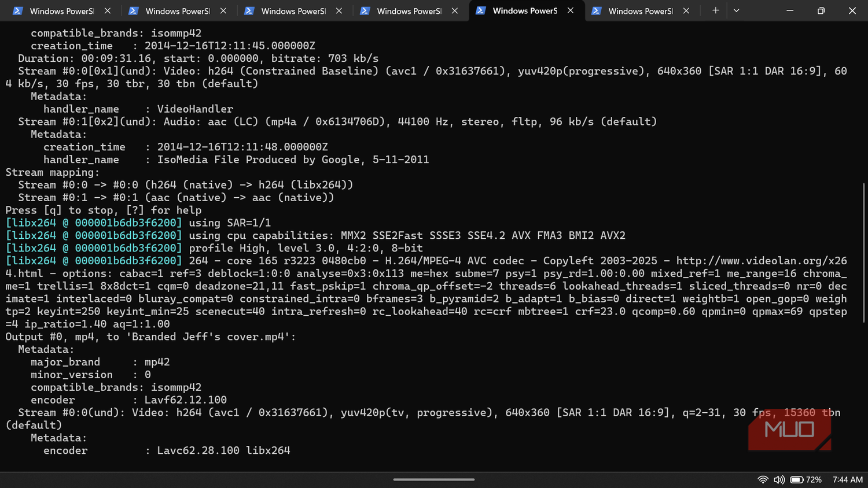The image size is (868, 488).
Task: Click the libx264 'using SAR=1/1' line
Action: [x=138, y=223]
